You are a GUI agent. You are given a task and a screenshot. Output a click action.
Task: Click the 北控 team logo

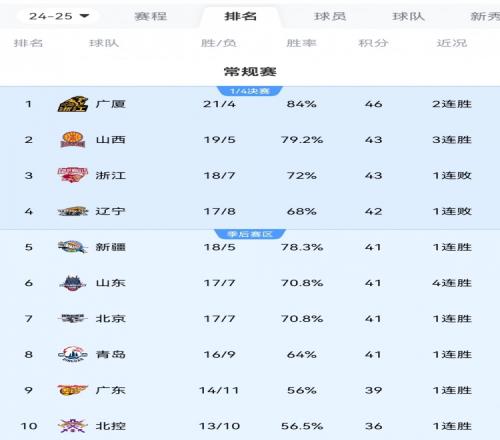coord(73,426)
